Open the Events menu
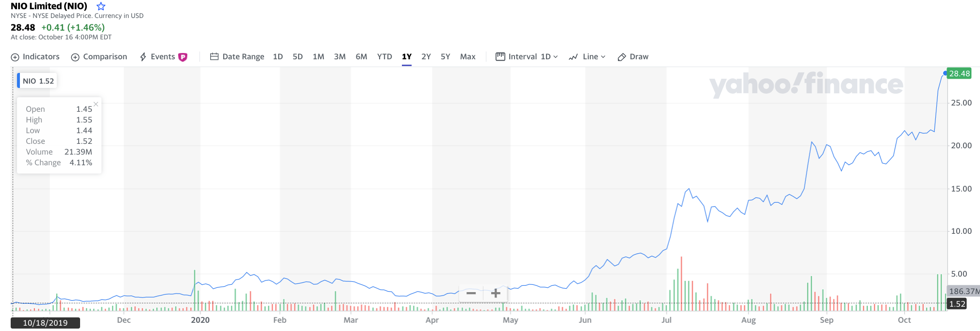The image size is (980, 331). [x=157, y=57]
